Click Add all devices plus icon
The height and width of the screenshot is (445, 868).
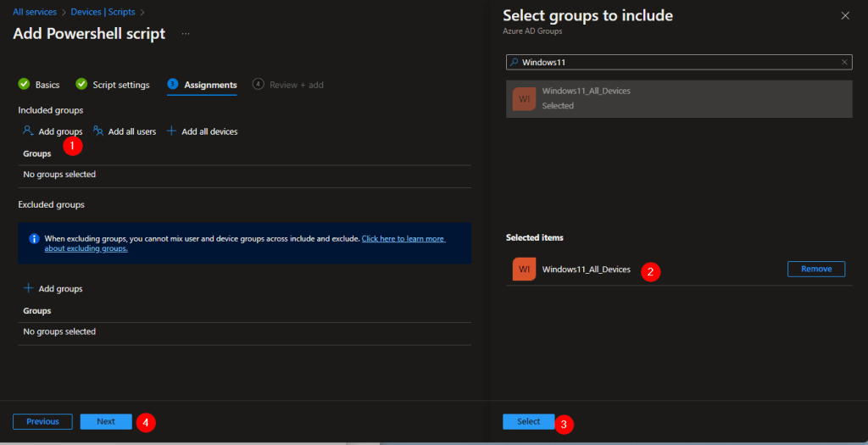pyautogui.click(x=171, y=131)
